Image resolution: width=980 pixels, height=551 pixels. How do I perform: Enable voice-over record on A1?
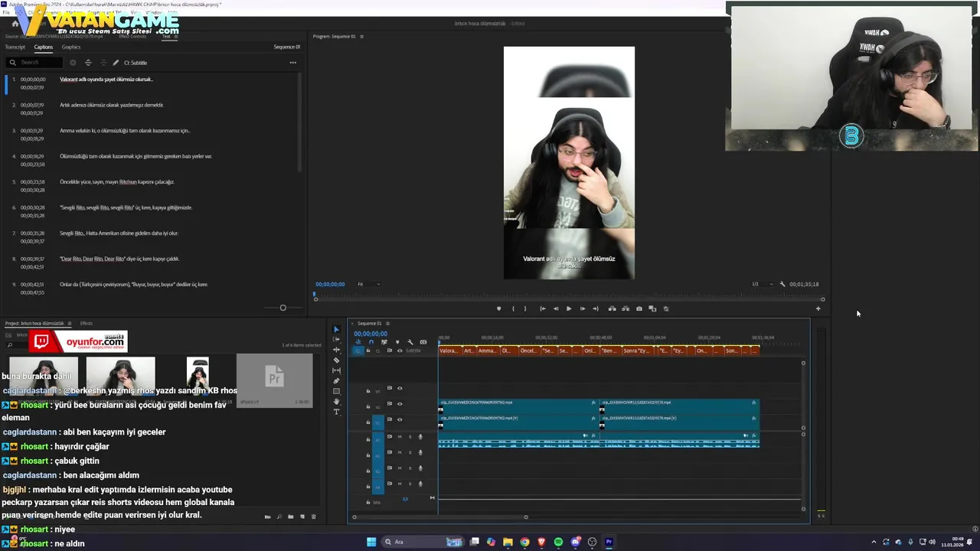tap(420, 437)
